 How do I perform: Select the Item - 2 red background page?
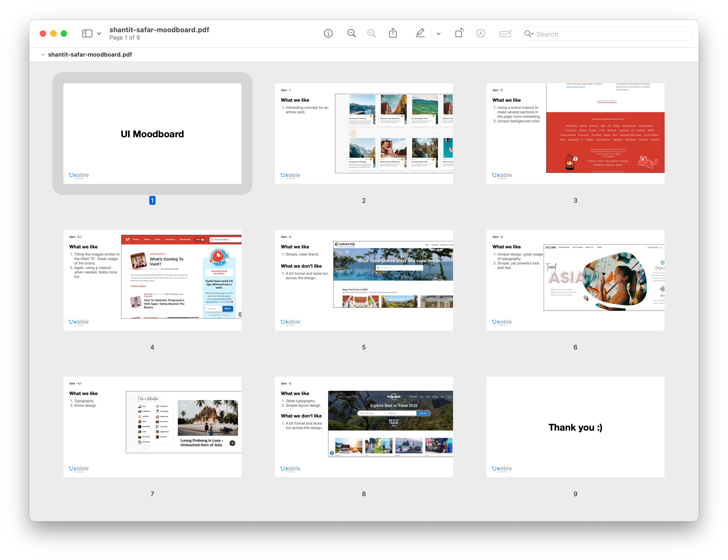pos(575,133)
